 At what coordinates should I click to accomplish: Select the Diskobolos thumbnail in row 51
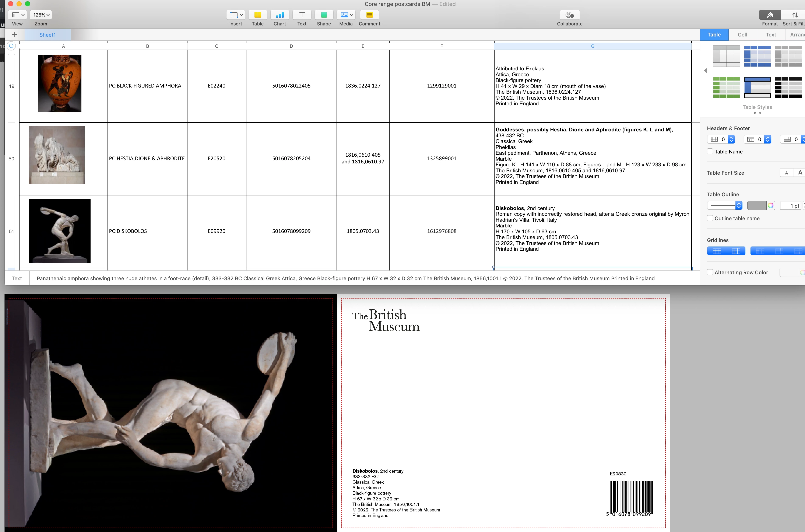click(x=60, y=231)
